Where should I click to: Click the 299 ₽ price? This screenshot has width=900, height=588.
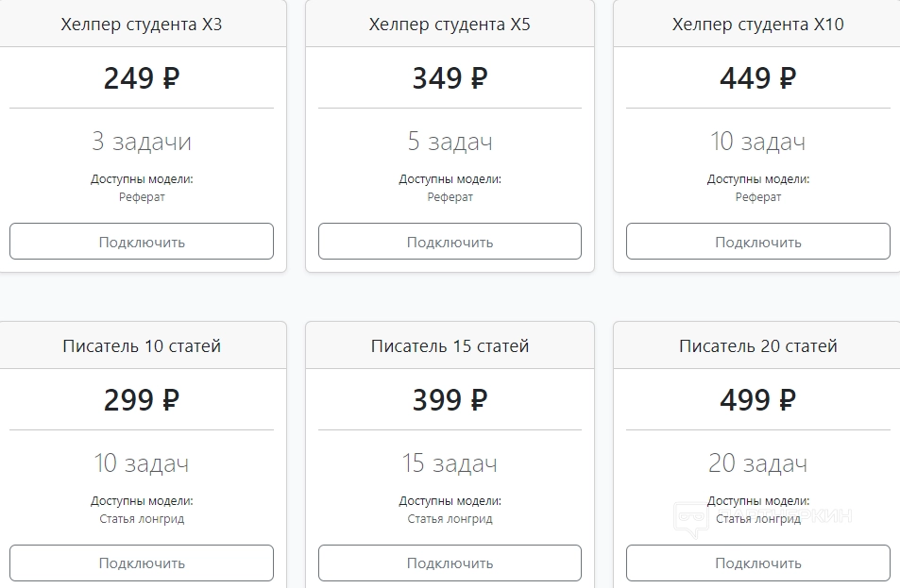pos(142,400)
